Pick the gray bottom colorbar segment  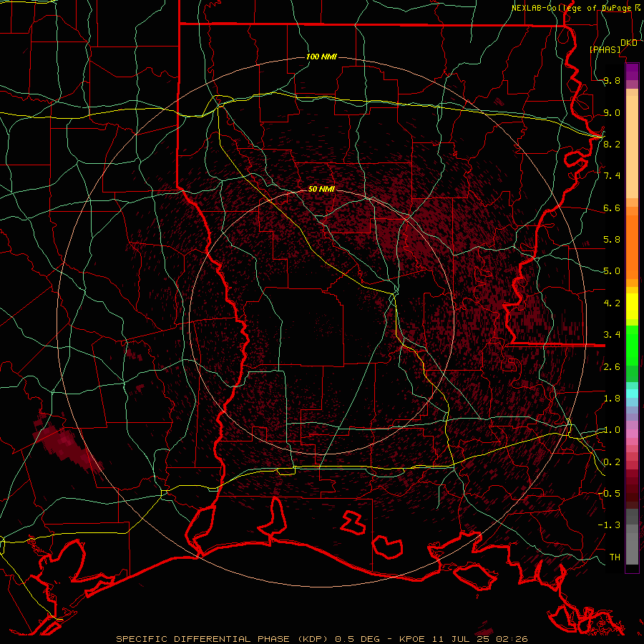click(632, 548)
